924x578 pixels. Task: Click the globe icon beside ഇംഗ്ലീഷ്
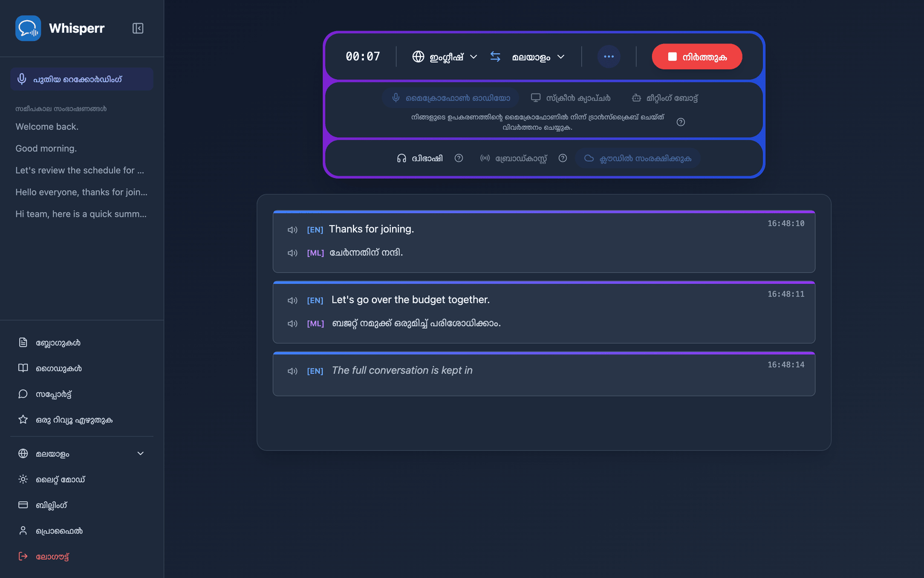tap(418, 57)
